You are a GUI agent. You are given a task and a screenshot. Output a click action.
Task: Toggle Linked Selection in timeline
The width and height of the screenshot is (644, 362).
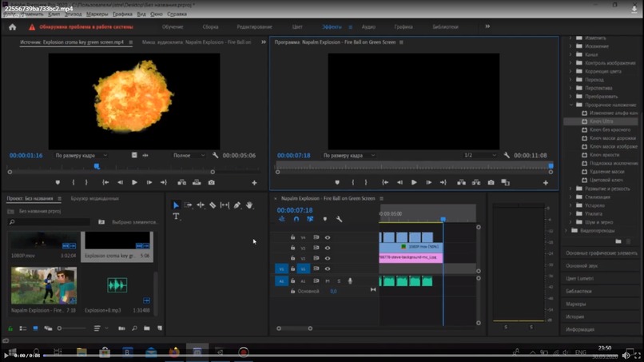pyautogui.click(x=310, y=220)
